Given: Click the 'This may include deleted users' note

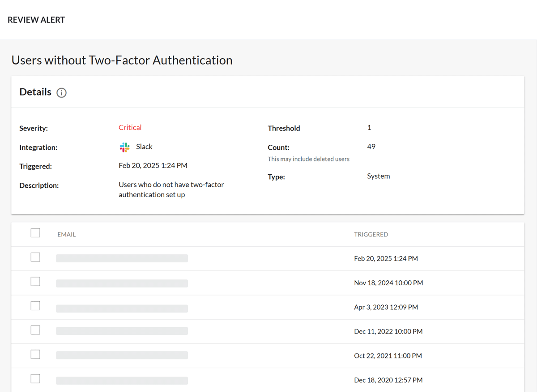Looking at the screenshot, I should 308,159.
